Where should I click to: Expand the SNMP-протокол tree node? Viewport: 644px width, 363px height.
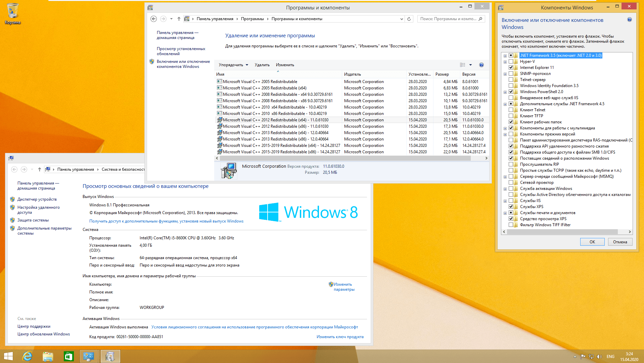point(505,74)
